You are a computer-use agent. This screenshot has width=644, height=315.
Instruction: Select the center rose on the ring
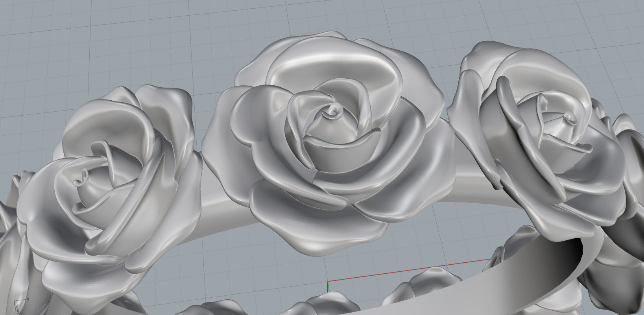click(x=328, y=144)
